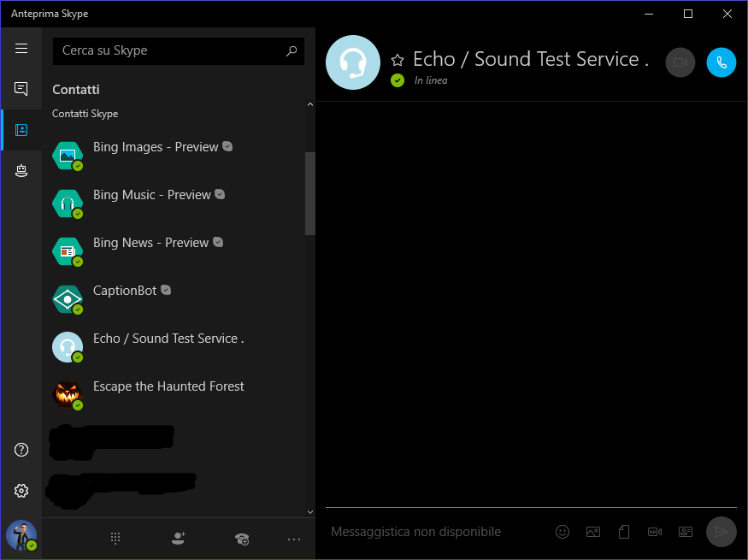The image size is (748, 560).
Task: Click the add contact icon
Action: click(179, 539)
